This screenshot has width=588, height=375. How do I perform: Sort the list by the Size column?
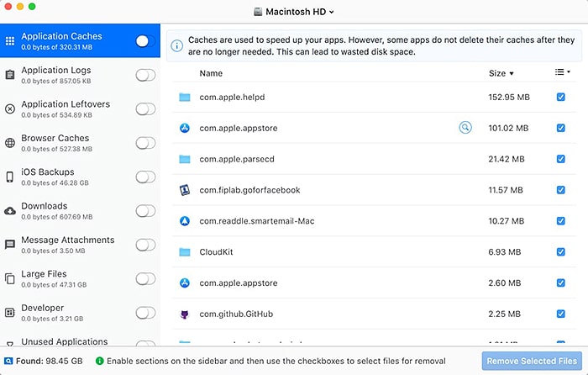(501, 74)
